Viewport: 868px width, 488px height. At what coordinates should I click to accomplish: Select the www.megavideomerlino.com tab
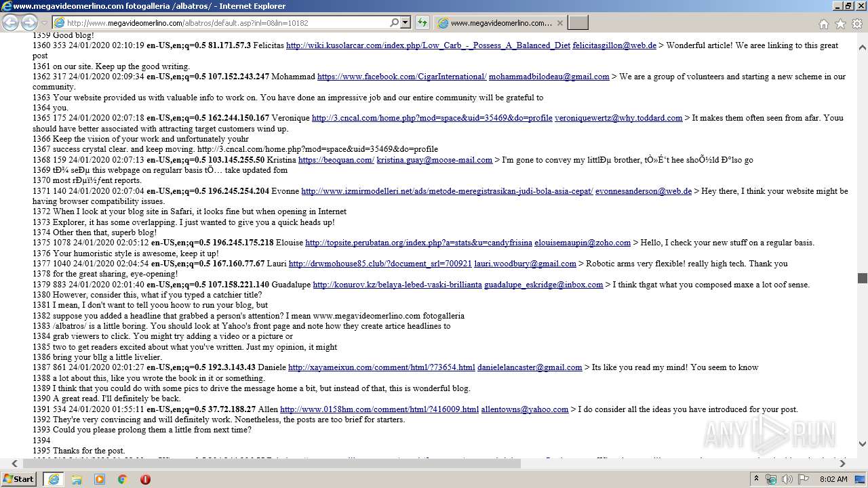tap(500, 23)
